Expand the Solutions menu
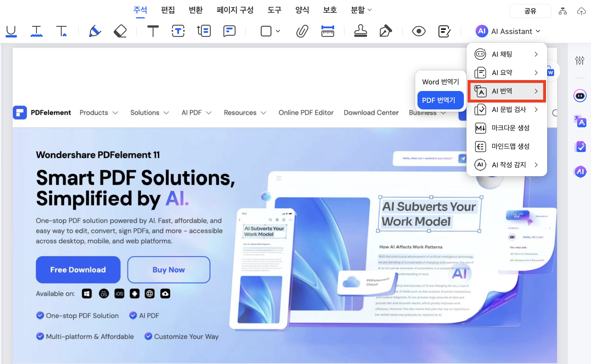The height and width of the screenshot is (364, 591). (149, 113)
